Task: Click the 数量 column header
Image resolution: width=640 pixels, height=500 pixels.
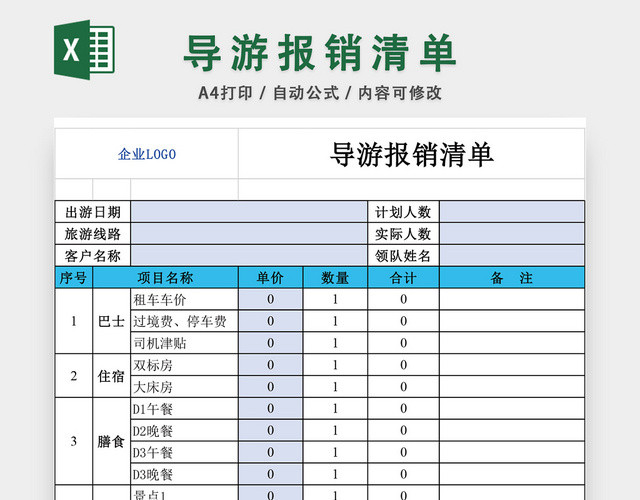Action: (335, 278)
